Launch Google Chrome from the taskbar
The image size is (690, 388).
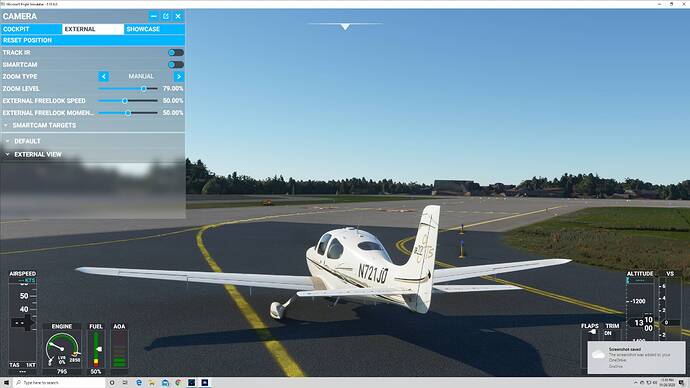tap(178, 383)
